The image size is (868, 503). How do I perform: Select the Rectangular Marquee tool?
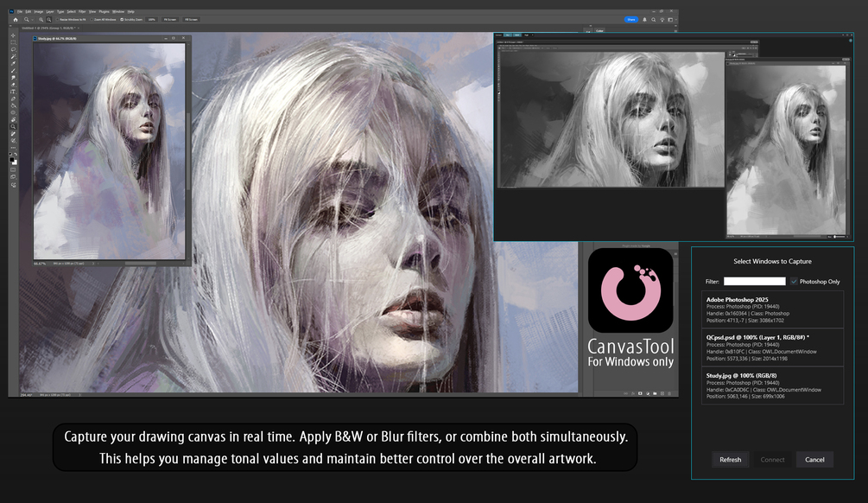click(x=13, y=42)
